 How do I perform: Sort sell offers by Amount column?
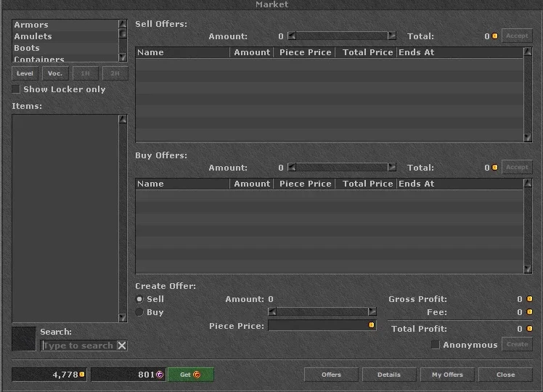pyautogui.click(x=252, y=53)
